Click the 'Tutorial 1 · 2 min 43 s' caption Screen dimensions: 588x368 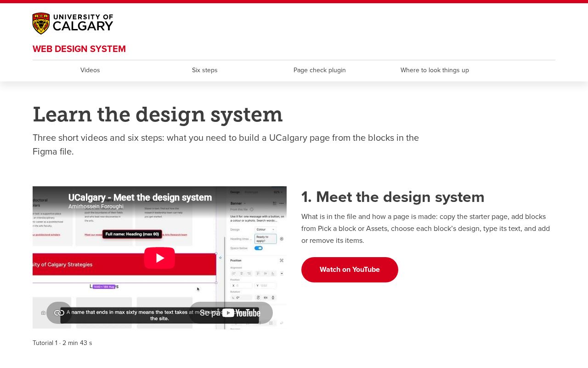pyautogui.click(x=62, y=343)
